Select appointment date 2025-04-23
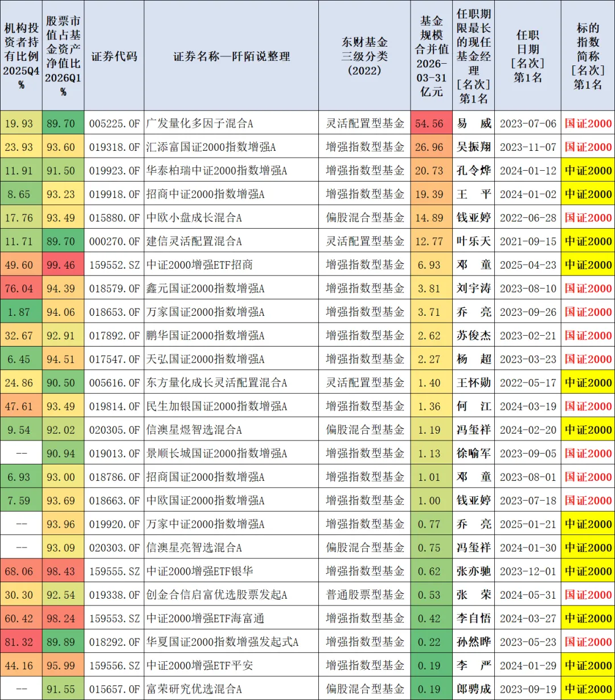Image resolution: width=615 pixels, height=700 pixels. click(528, 265)
